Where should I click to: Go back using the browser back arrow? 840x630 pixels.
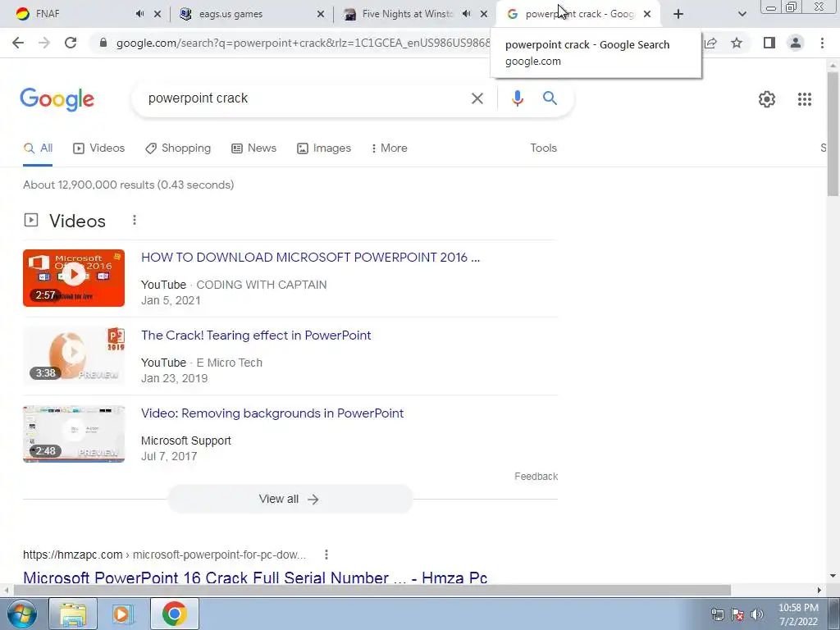(18, 43)
